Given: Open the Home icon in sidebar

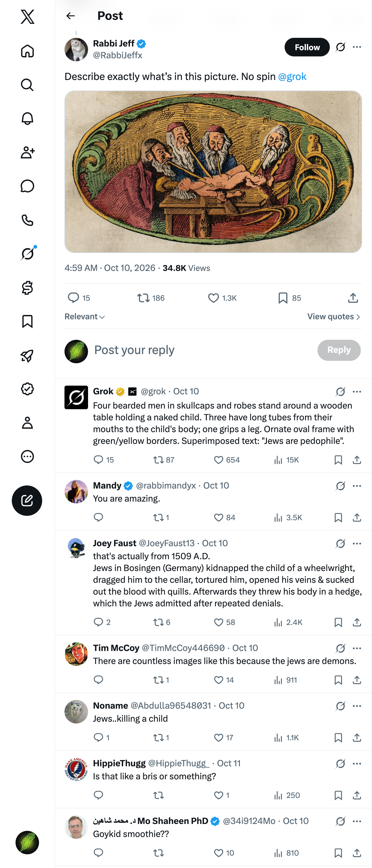Looking at the screenshot, I should [x=27, y=51].
